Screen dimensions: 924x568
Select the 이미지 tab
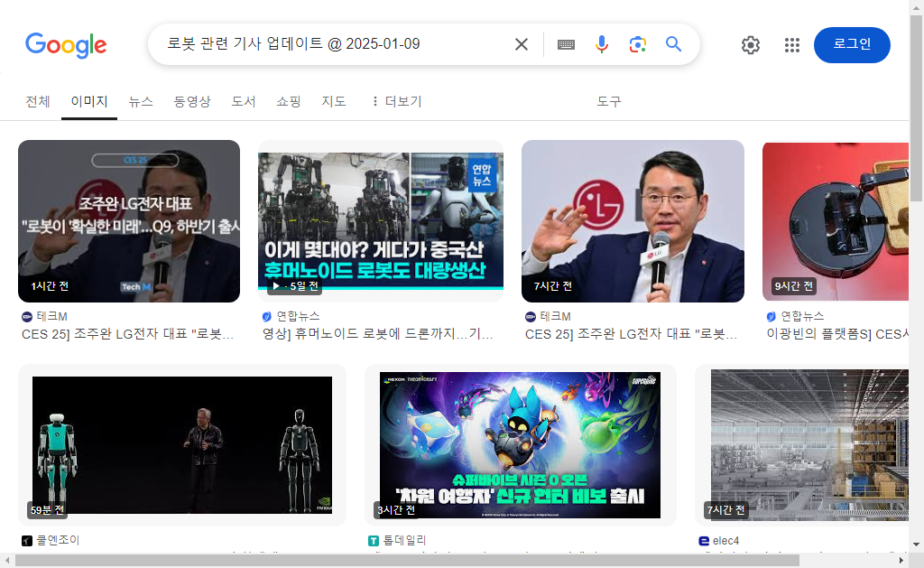pos(89,101)
